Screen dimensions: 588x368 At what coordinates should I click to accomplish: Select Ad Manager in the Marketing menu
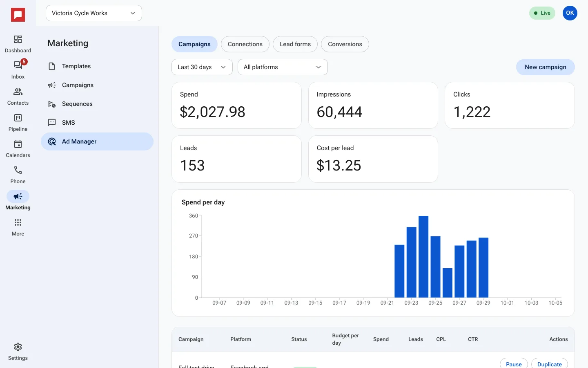[97, 141]
